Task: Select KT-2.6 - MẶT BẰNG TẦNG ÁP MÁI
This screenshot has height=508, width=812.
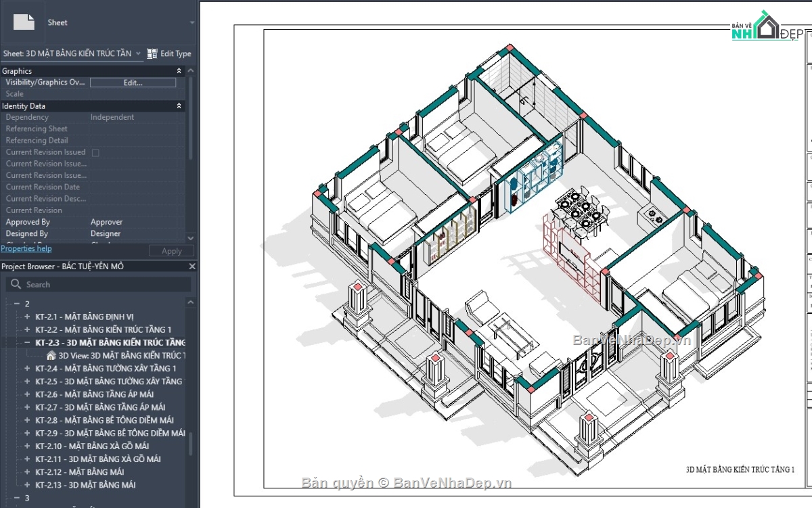Action: coord(94,394)
